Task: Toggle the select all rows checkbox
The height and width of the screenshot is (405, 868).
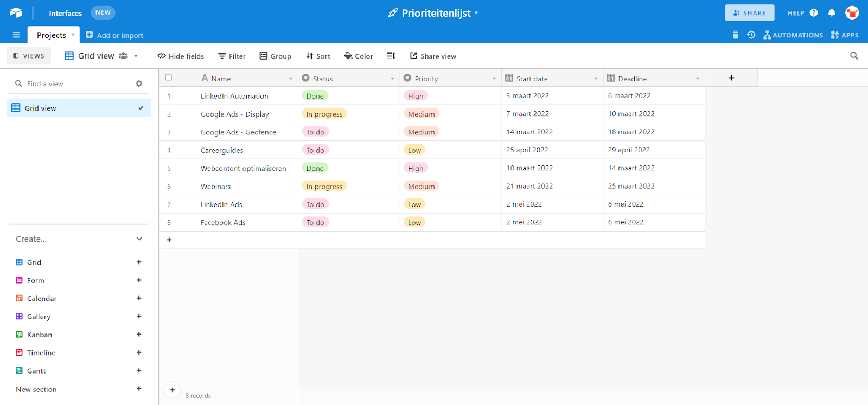Action: (169, 78)
